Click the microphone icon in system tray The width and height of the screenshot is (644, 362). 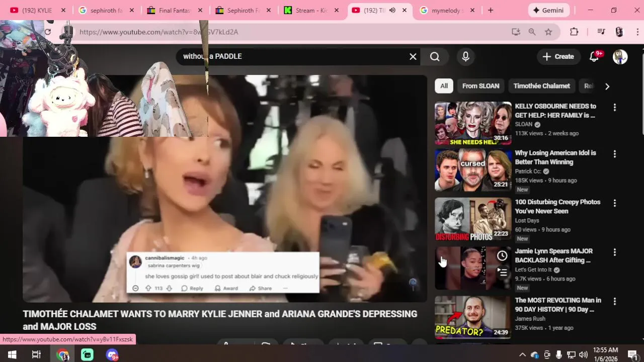[559, 354]
